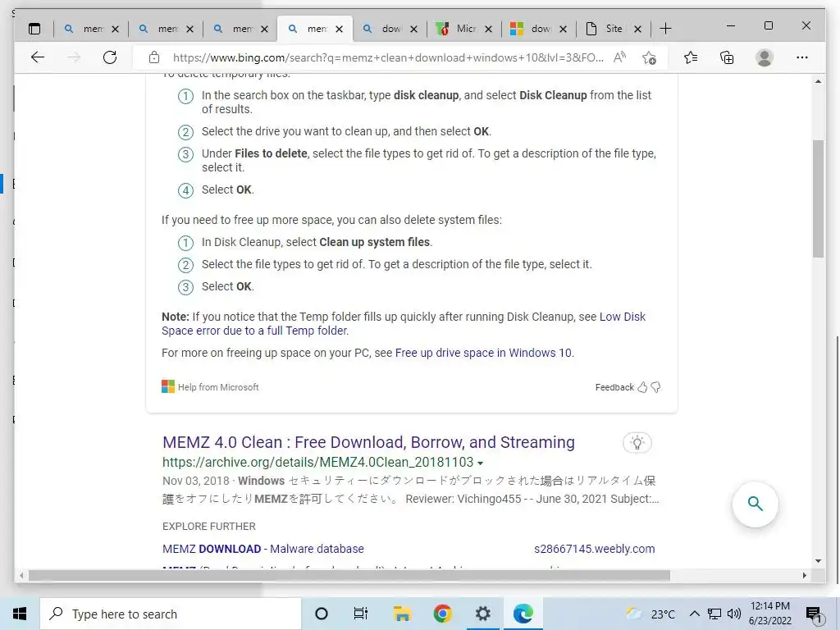Open volume control tray icon

734,614
